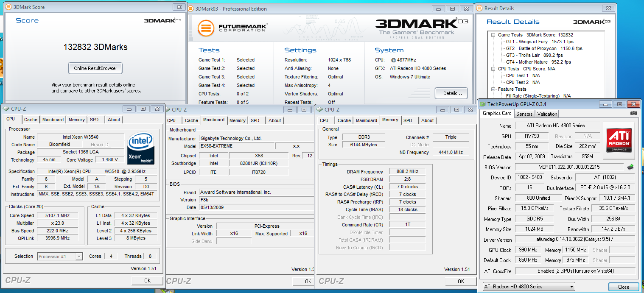Open Mainboard tab in the CPU-Z Memory window
The width and height of the screenshot is (644, 293).
coord(367,120)
